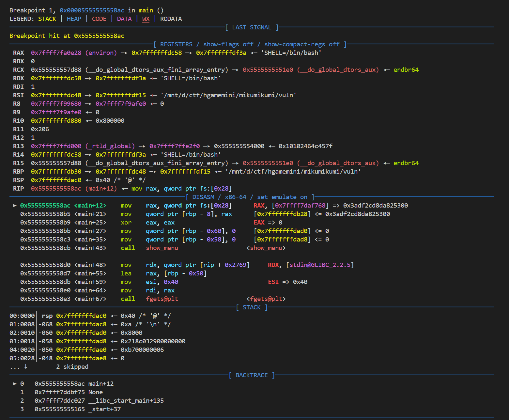Screen dimensions: 509x420
Task: Click the call show_menu instruction
Action: (x=149, y=248)
